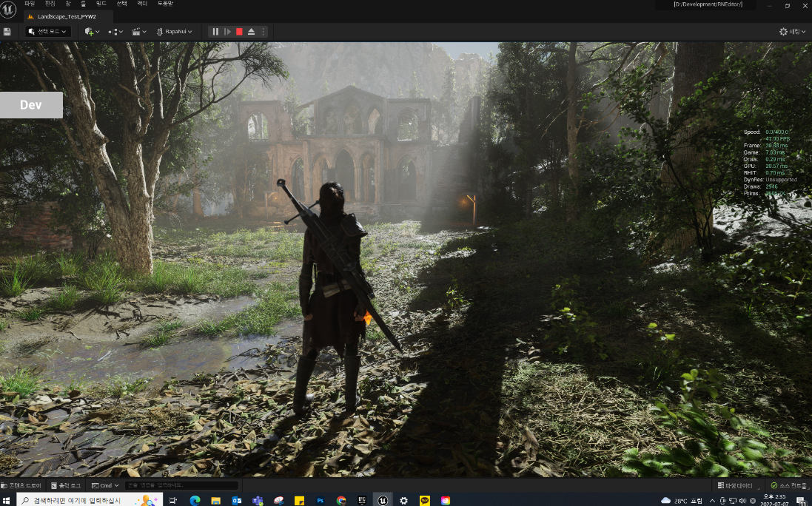Open volume control in system tray
812x506 pixels.
[742, 500]
